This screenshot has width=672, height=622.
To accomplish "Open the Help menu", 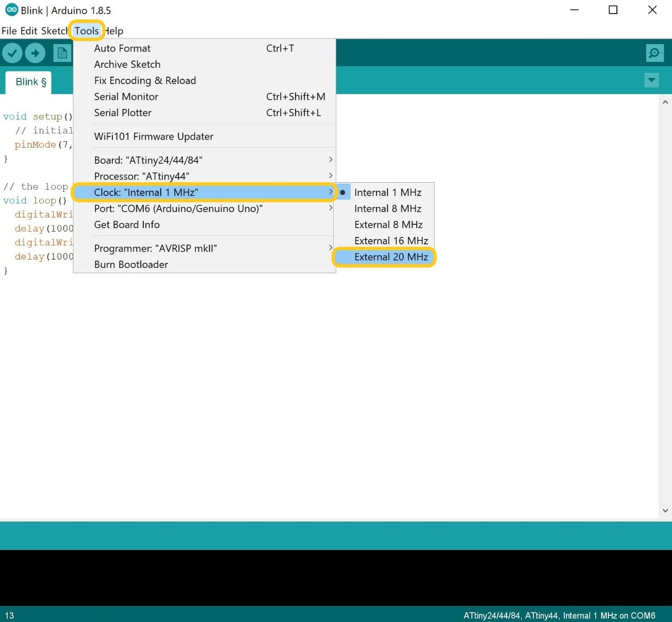I will 114,31.
